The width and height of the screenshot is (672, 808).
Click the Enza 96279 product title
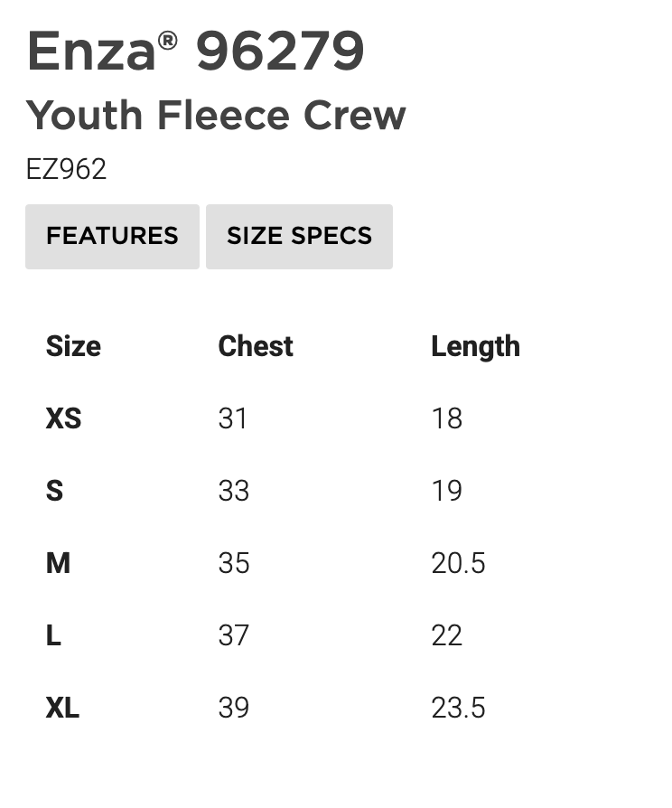[x=197, y=52]
